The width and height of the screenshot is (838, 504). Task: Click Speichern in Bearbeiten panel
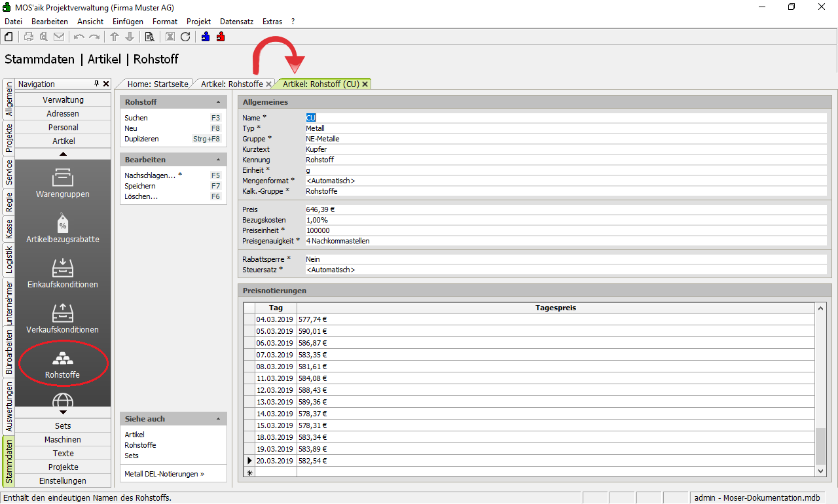point(140,186)
